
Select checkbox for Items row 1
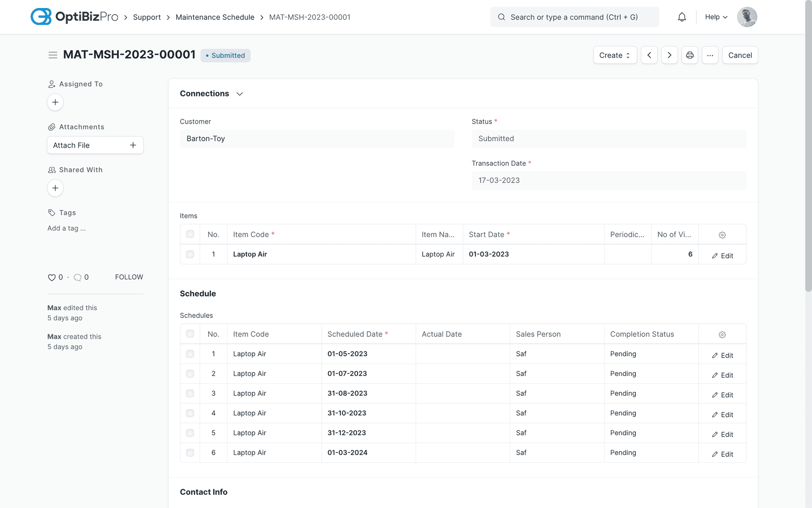(190, 254)
